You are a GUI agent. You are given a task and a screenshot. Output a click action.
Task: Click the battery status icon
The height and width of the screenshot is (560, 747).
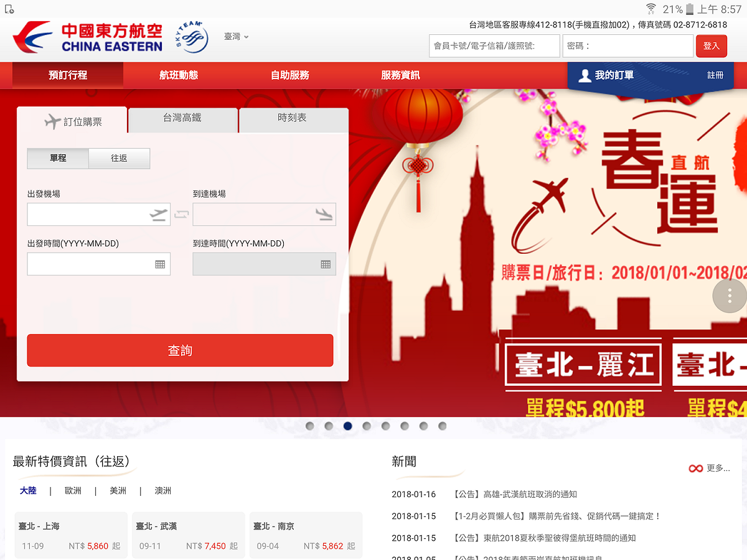690,9
